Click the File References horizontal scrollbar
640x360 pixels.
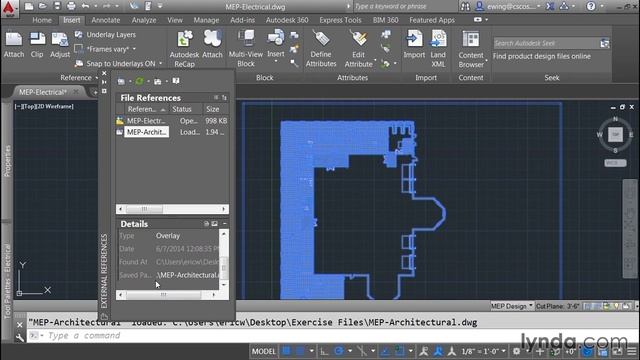[x=172, y=209]
